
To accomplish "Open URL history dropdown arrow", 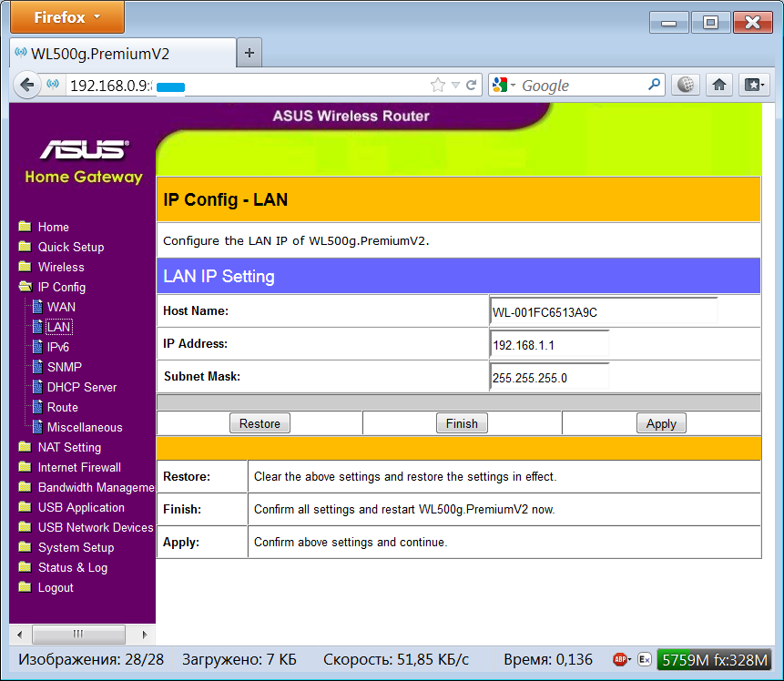I will (455, 85).
